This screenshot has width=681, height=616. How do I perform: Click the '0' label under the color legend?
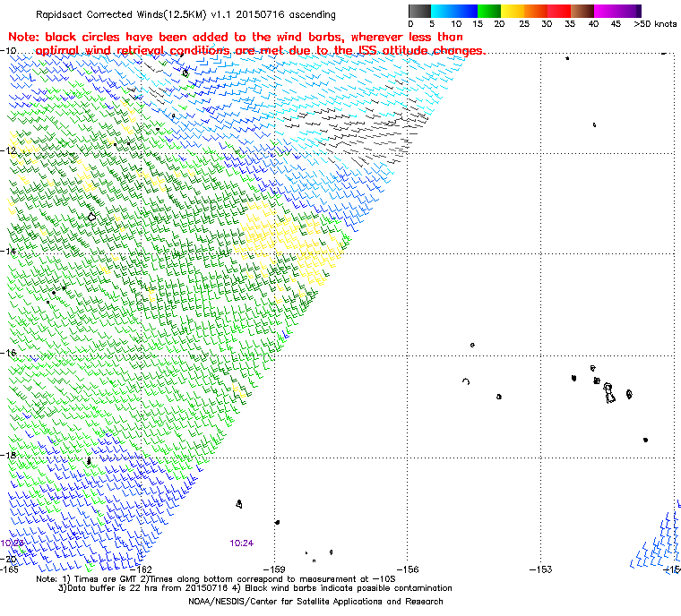pos(410,24)
